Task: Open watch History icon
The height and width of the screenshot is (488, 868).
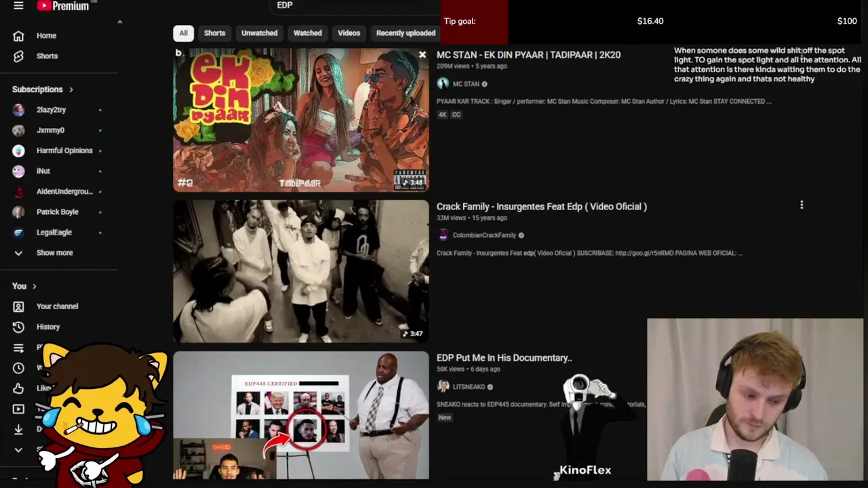Action: [18, 327]
